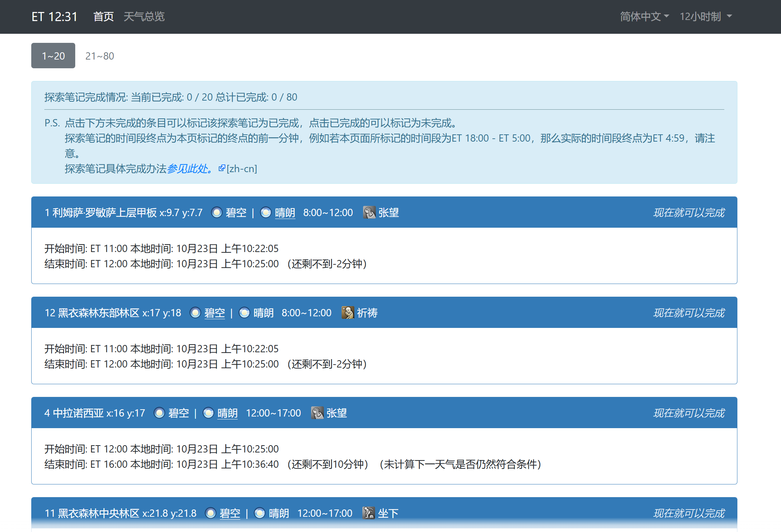
Task: Click 坐下 emote label in entry 11
Action: point(388,513)
